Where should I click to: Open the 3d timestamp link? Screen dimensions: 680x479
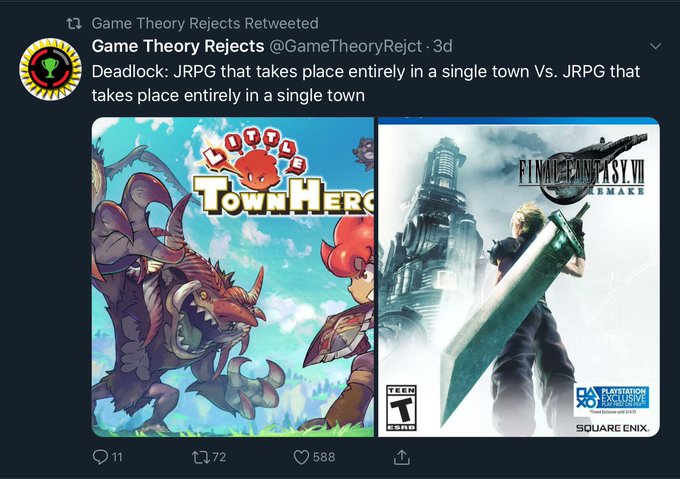443,46
